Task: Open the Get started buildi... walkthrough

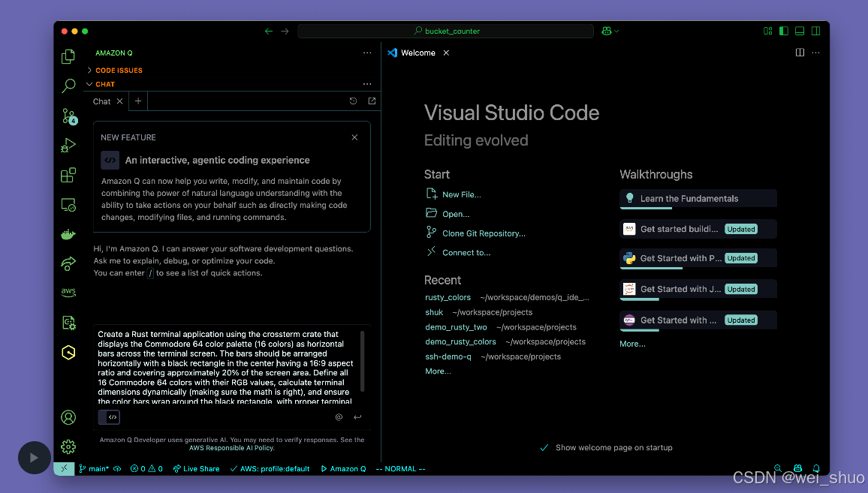Action: click(698, 229)
